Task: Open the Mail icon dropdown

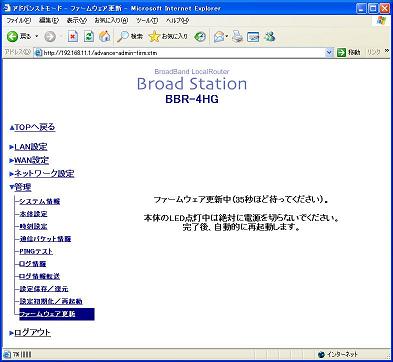Action: point(227,36)
